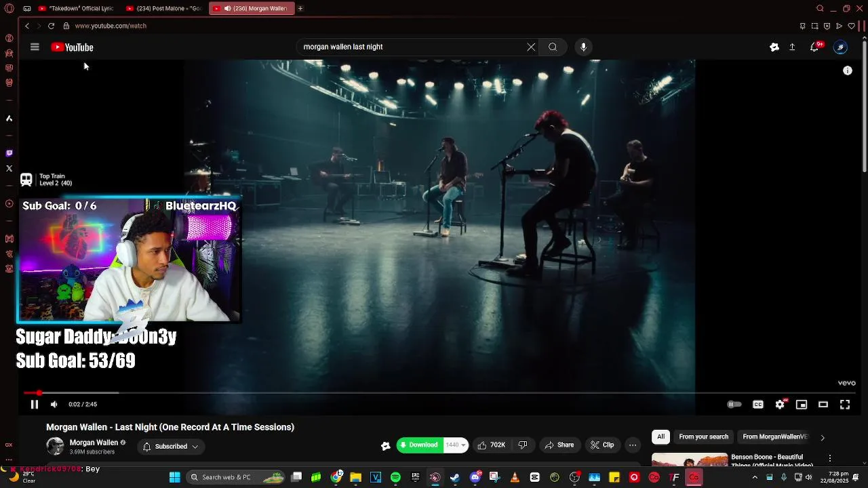Screen dimensions: 868x488
Task: Add page to bookmarks heart icon
Action: [851, 26]
